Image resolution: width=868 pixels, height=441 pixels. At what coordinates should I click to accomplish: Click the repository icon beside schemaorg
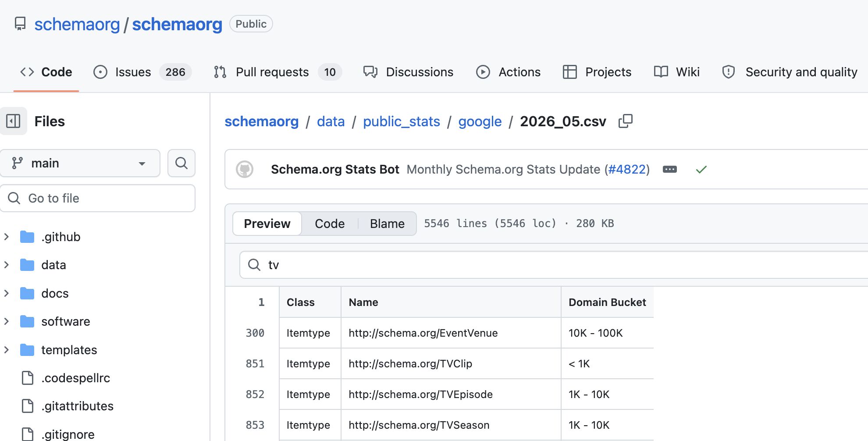pyautogui.click(x=20, y=24)
